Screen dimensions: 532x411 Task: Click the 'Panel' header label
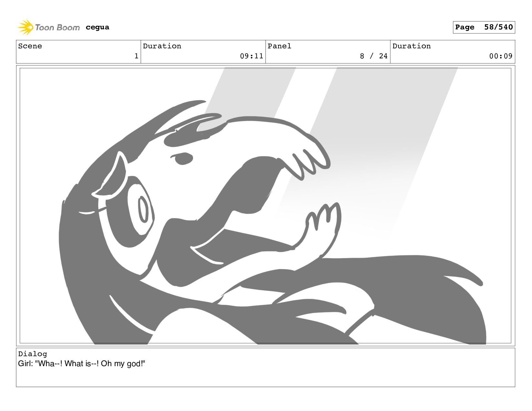pyautogui.click(x=280, y=46)
